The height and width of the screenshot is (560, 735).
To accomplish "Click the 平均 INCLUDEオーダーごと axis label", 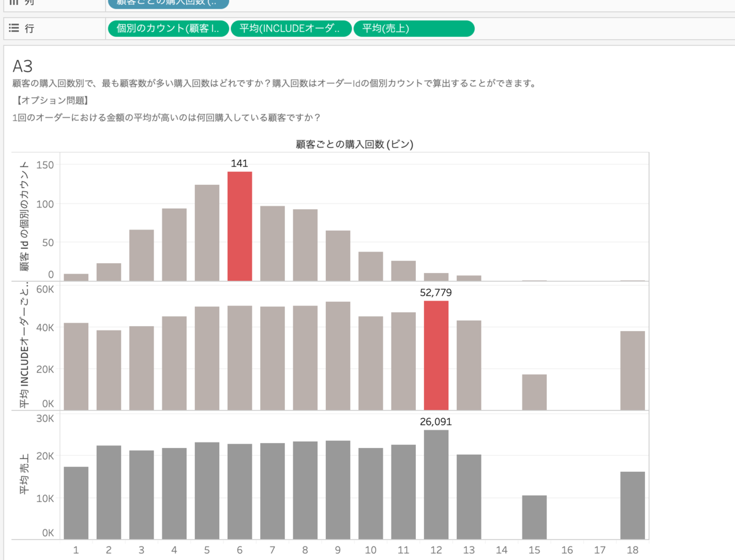I will pyautogui.click(x=22, y=343).
